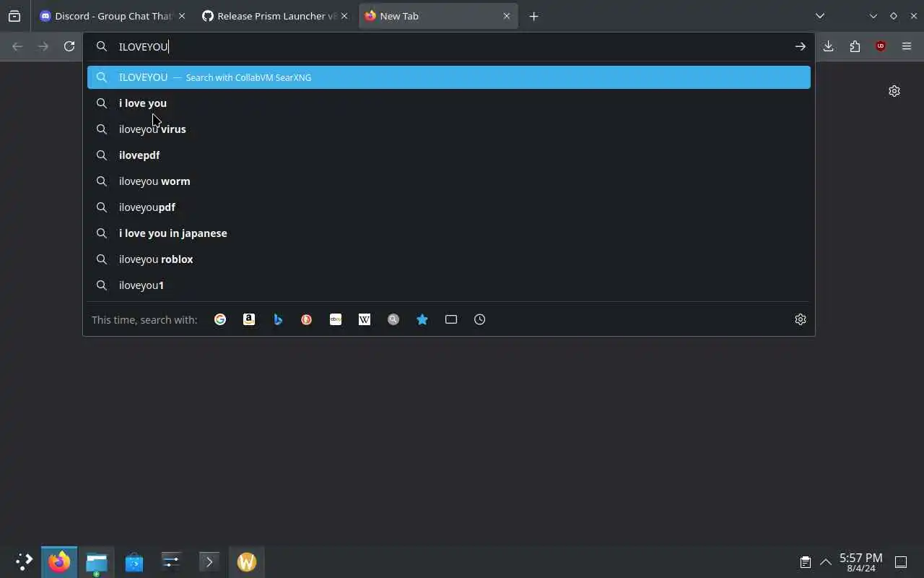Choose the 'iloveyou virus' suggestion

449,129
